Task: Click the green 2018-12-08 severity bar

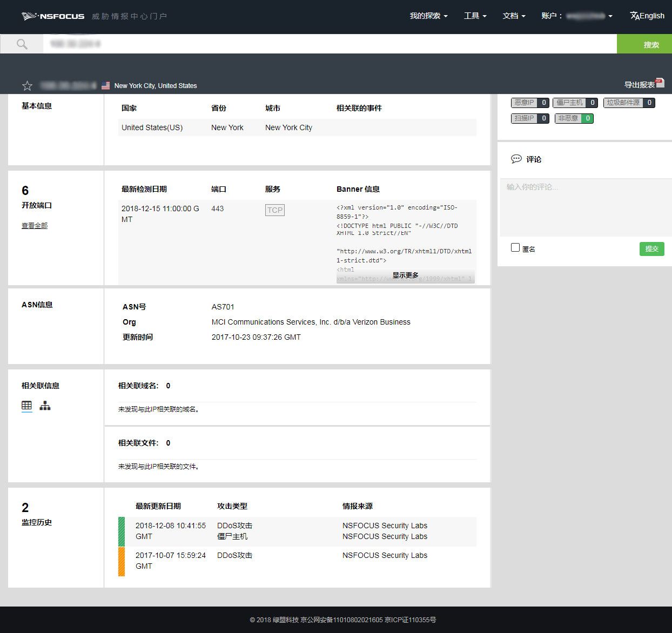Action: (x=122, y=531)
